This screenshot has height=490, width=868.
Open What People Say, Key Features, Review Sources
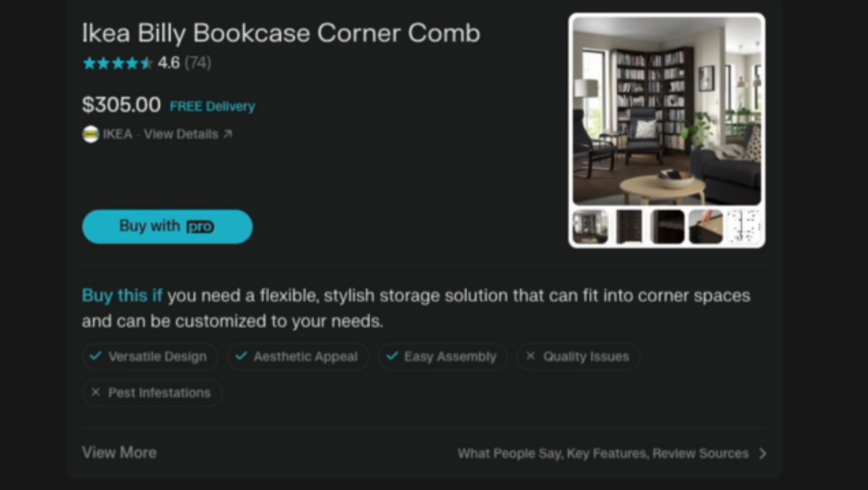pyautogui.click(x=603, y=453)
